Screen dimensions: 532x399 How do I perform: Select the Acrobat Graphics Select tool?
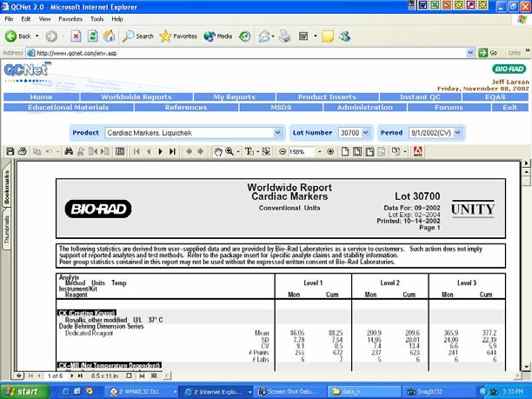tap(266, 151)
